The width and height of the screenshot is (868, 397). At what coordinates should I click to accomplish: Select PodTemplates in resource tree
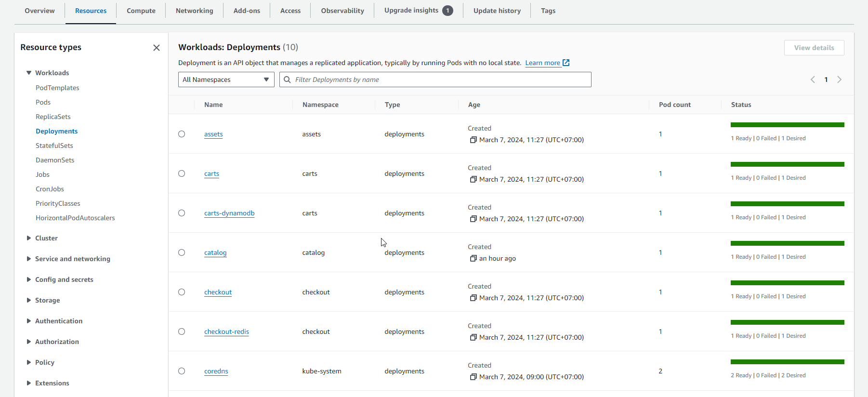click(57, 88)
